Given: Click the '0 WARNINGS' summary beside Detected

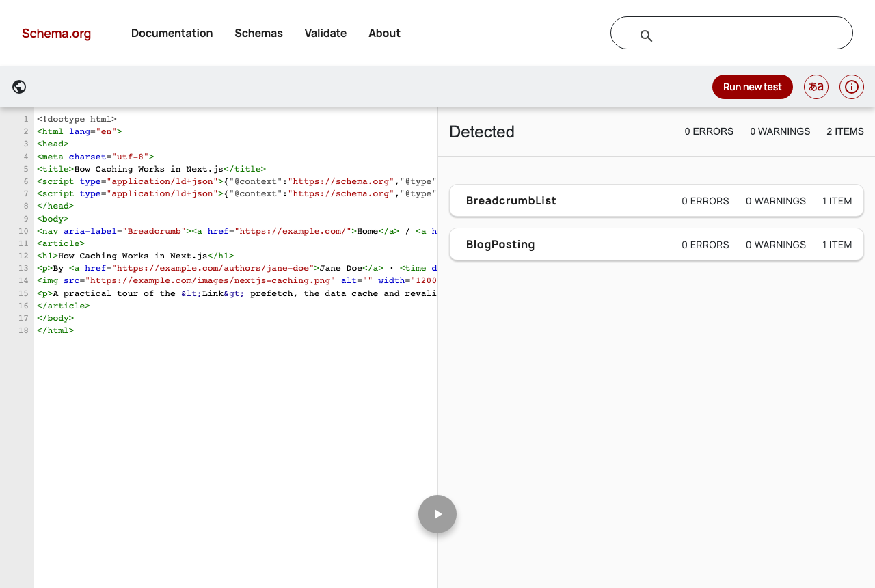Looking at the screenshot, I should 780,131.
